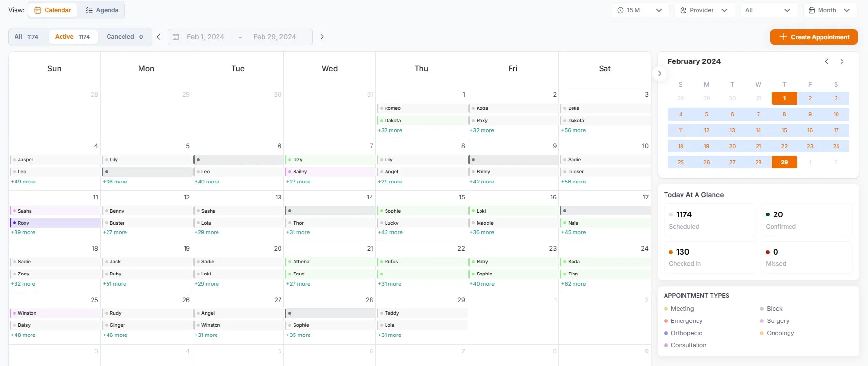The image size is (868, 366).
Task: Switch to the Agenda view
Action: (102, 10)
